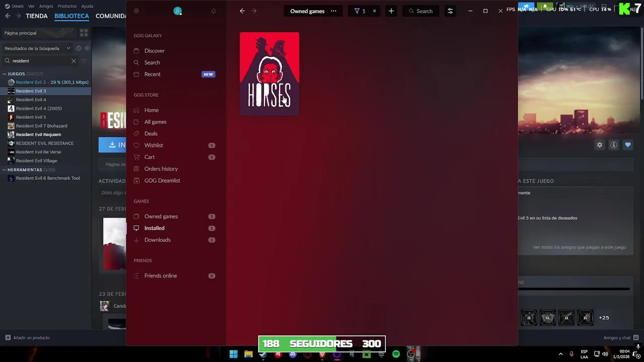Clear the Steam search 'resident' field

pos(73,61)
